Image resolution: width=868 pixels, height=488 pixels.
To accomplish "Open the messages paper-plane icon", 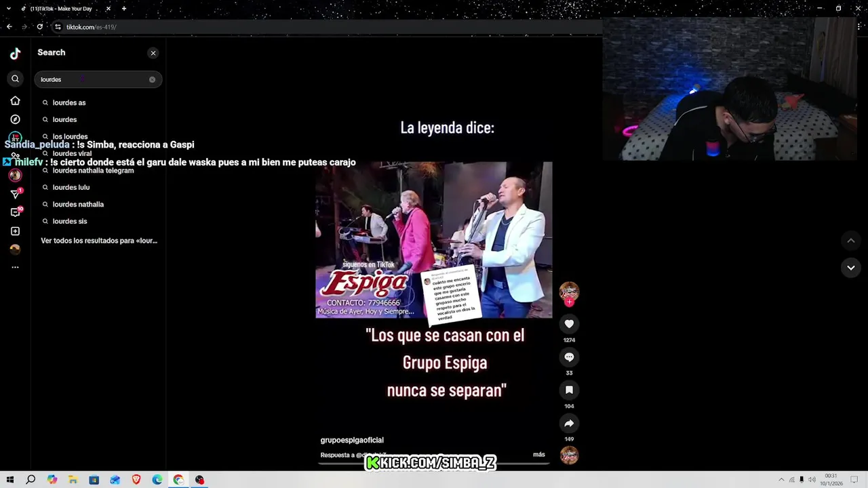I will [x=15, y=195].
